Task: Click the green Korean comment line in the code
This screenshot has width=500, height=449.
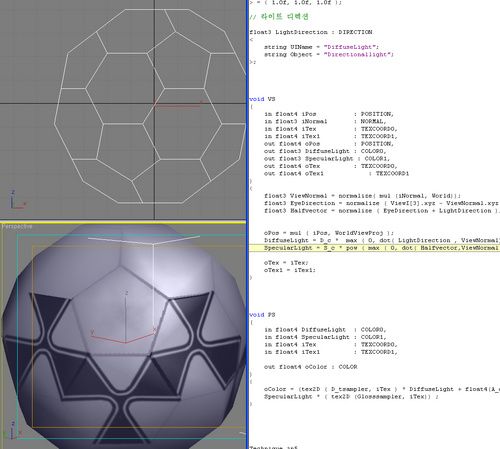Action: [x=279, y=17]
